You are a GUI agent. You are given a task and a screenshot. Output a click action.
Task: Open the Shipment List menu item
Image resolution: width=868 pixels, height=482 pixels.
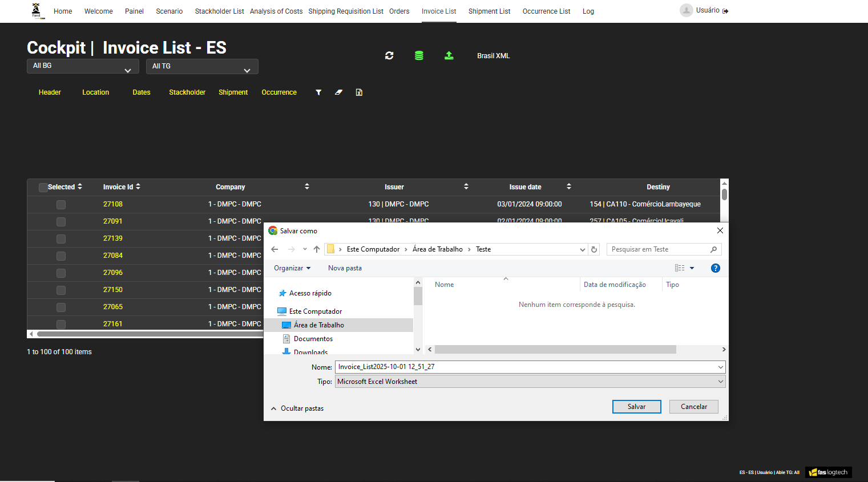pos(489,11)
